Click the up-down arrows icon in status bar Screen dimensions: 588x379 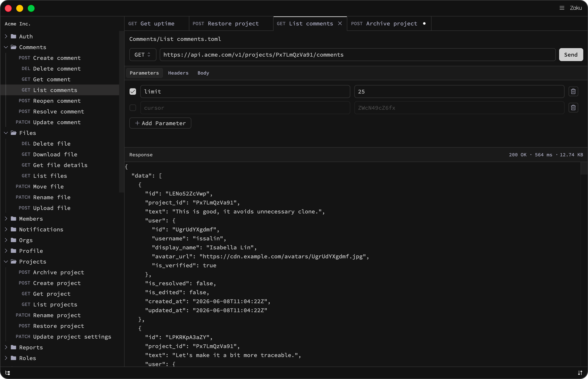[x=580, y=373]
